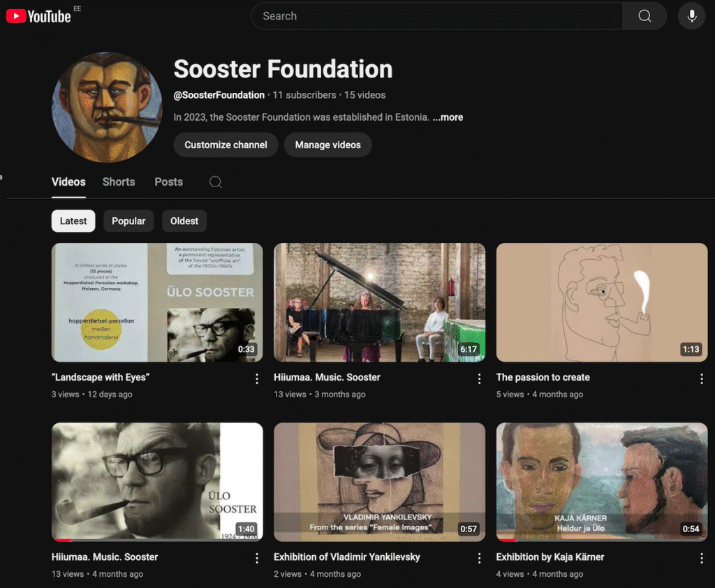Image resolution: width=715 pixels, height=588 pixels.
Task: Open Hiiumaa. Music. Sooster title, 4 months ago
Action: pyautogui.click(x=105, y=557)
